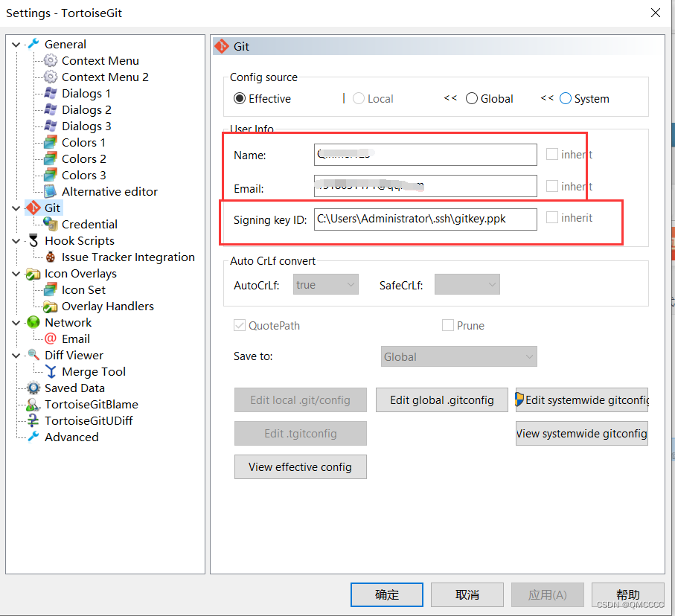Click the Network globe icon
Image resolution: width=675 pixels, height=616 pixels.
tap(33, 322)
